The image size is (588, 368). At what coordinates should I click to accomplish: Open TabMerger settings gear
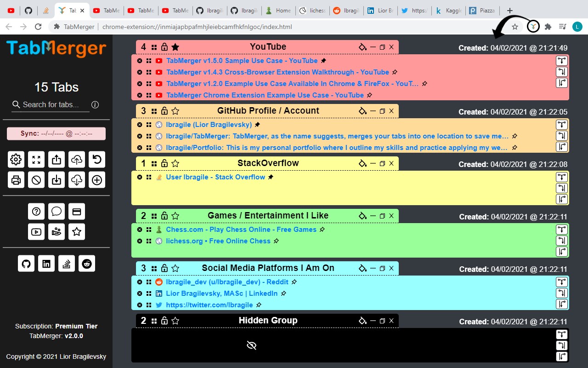coord(16,160)
